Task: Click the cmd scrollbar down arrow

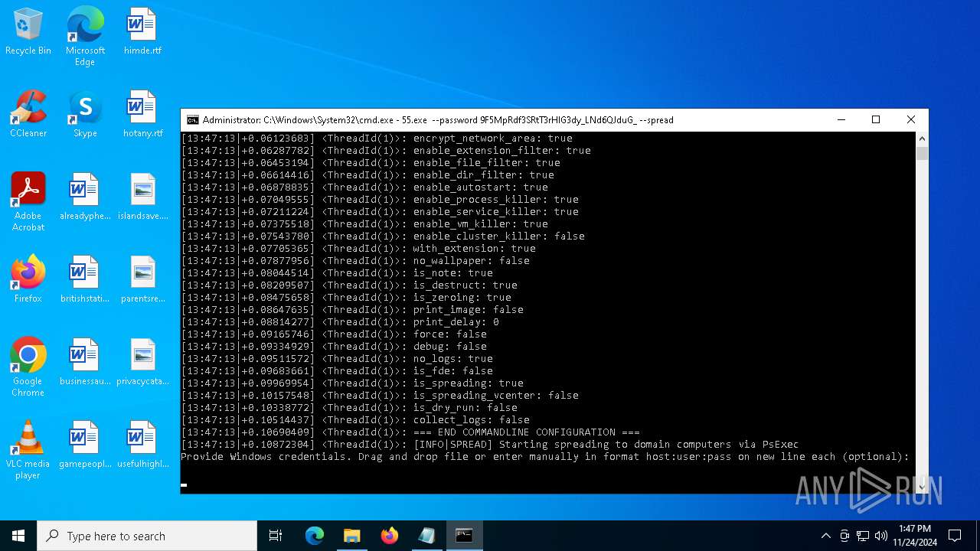Action: tap(922, 487)
